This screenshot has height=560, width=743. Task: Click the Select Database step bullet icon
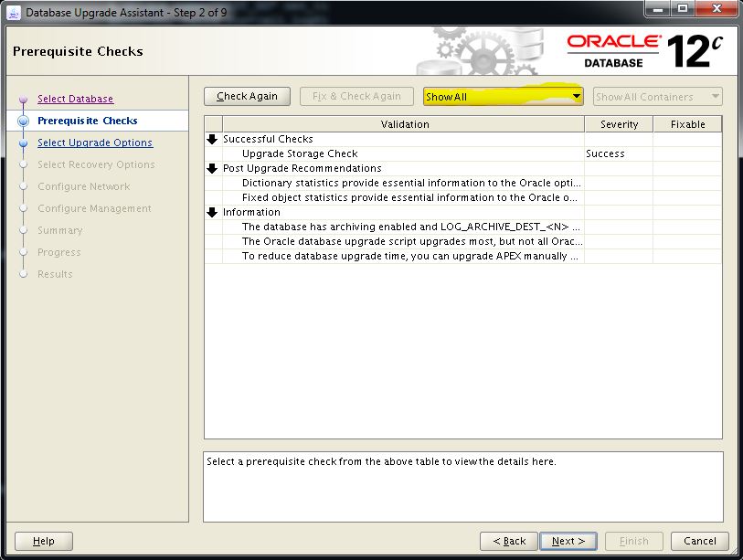pos(24,100)
